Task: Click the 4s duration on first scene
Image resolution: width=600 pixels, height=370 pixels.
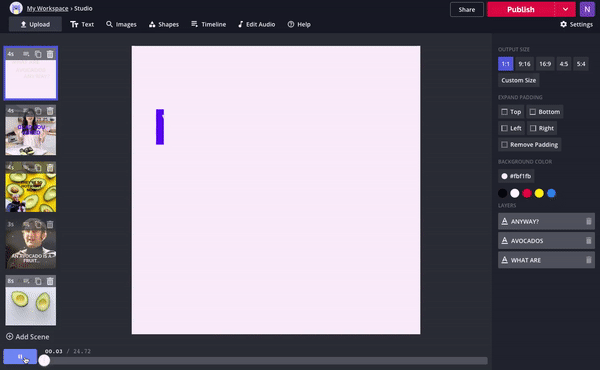Action: pos(10,54)
